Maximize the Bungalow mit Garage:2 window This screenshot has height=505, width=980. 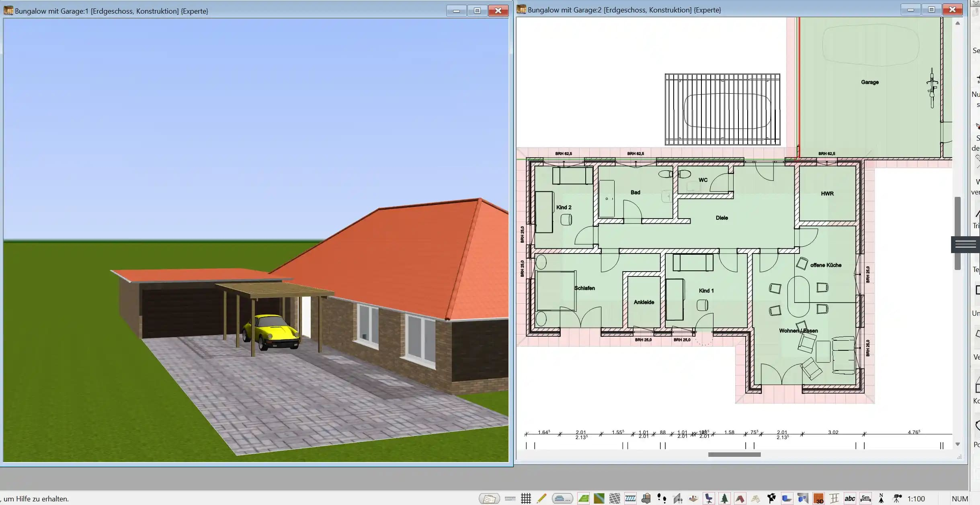pyautogui.click(x=931, y=10)
